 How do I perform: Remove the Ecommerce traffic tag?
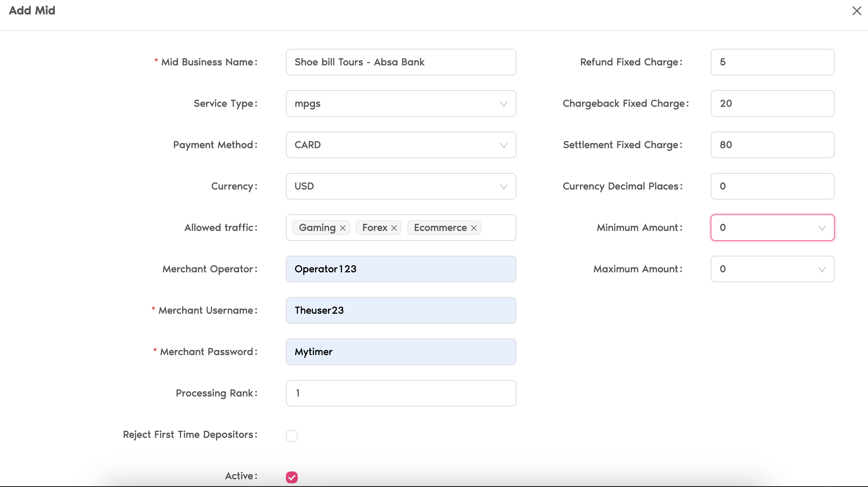pos(474,228)
